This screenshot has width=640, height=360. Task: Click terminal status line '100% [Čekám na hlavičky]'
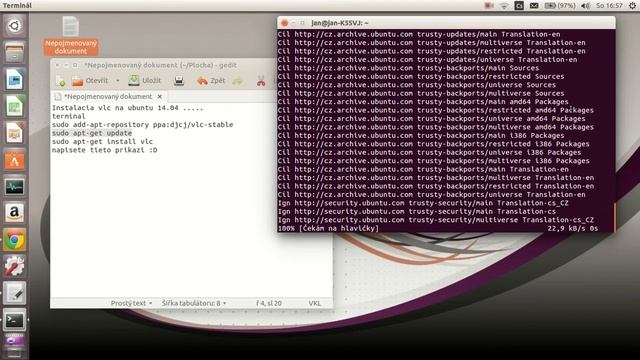tap(328, 228)
